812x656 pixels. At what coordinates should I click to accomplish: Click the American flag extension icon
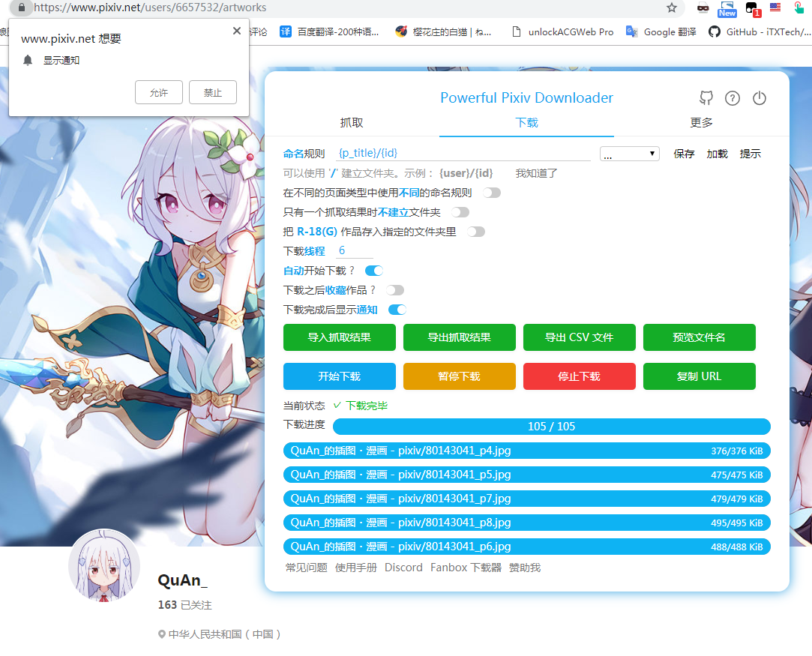pyautogui.click(x=775, y=8)
